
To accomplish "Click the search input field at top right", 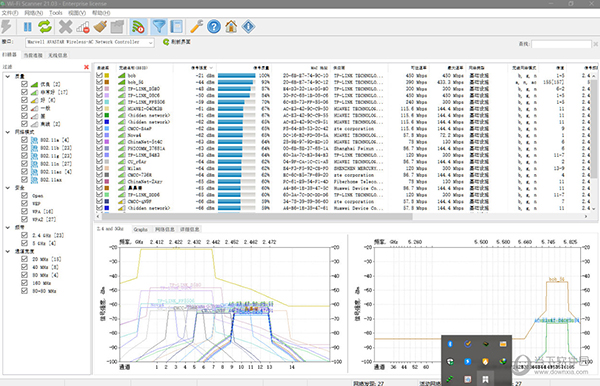I will [561, 44].
